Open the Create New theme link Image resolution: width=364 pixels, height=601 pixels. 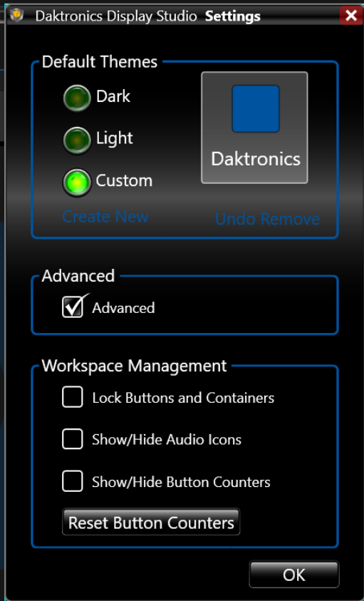105,217
